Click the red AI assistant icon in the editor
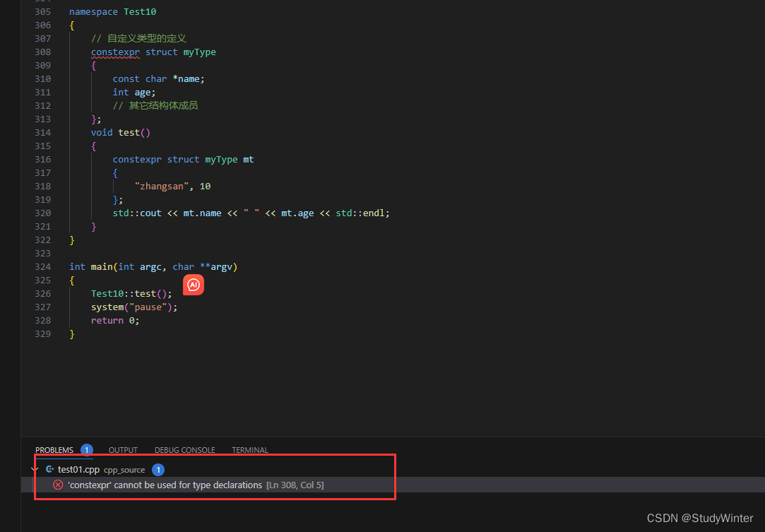The height and width of the screenshot is (532, 765). tap(194, 285)
